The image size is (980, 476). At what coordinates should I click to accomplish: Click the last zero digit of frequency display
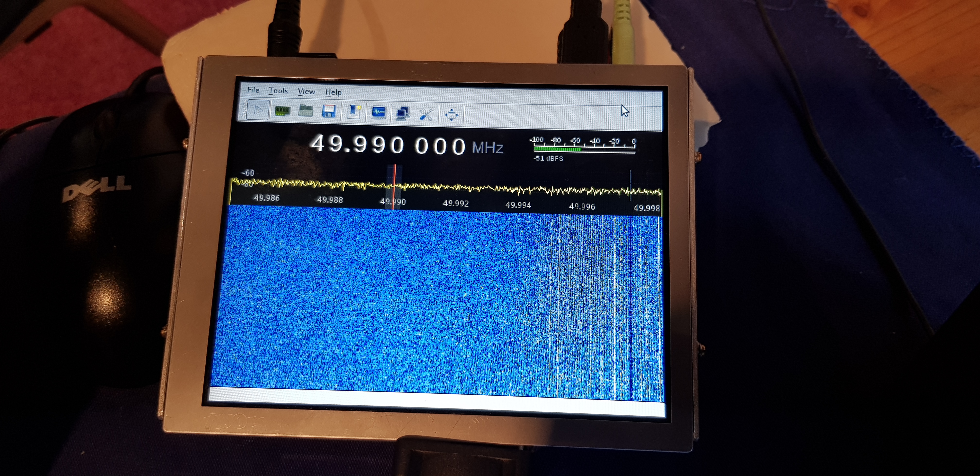click(x=459, y=147)
